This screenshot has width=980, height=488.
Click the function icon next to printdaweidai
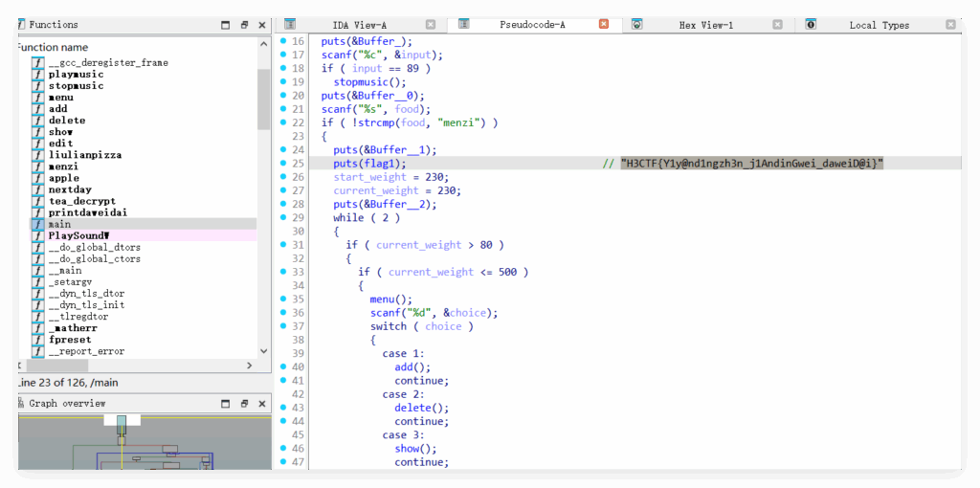[x=37, y=212]
